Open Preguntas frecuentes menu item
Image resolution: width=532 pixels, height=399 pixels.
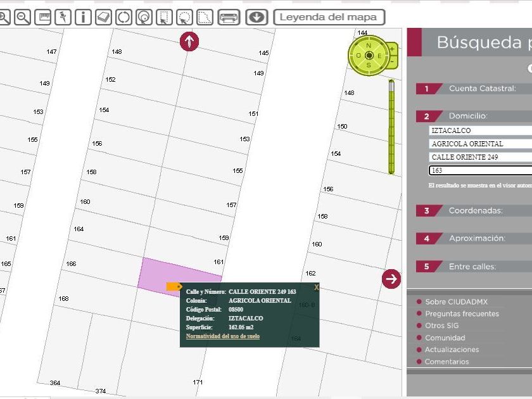pyautogui.click(x=462, y=314)
